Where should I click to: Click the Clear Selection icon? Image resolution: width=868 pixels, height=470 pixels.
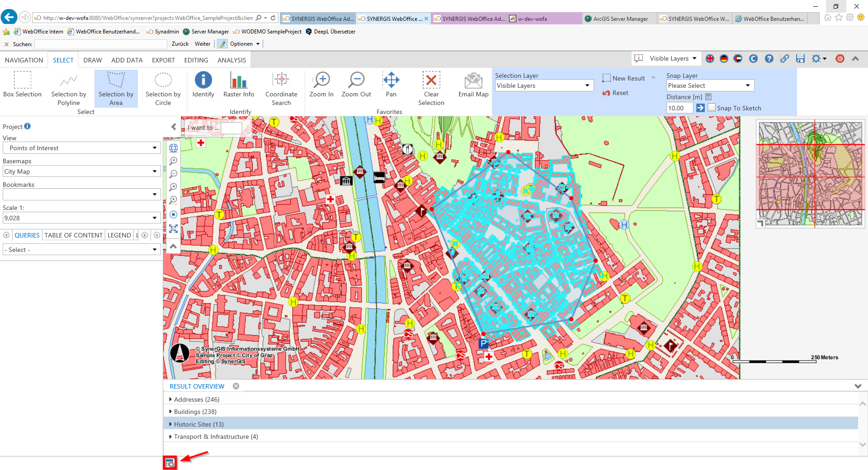coord(431,81)
